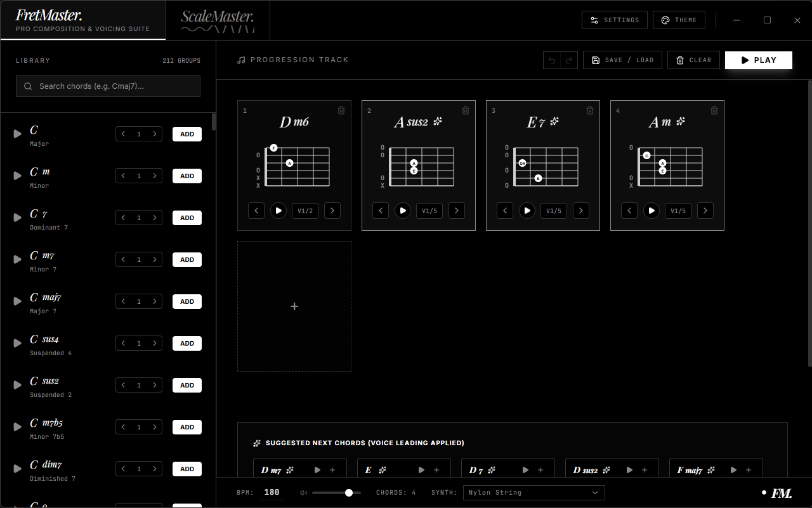Click the speaker icon near the volume slider
Image resolution: width=812 pixels, height=508 pixels.
pos(303,492)
